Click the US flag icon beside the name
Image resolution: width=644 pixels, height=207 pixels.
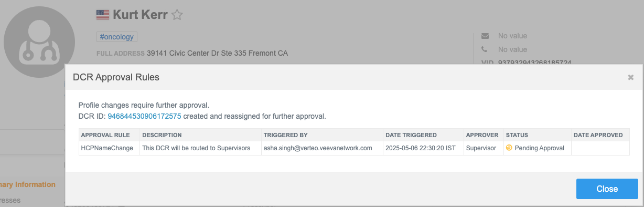point(103,15)
